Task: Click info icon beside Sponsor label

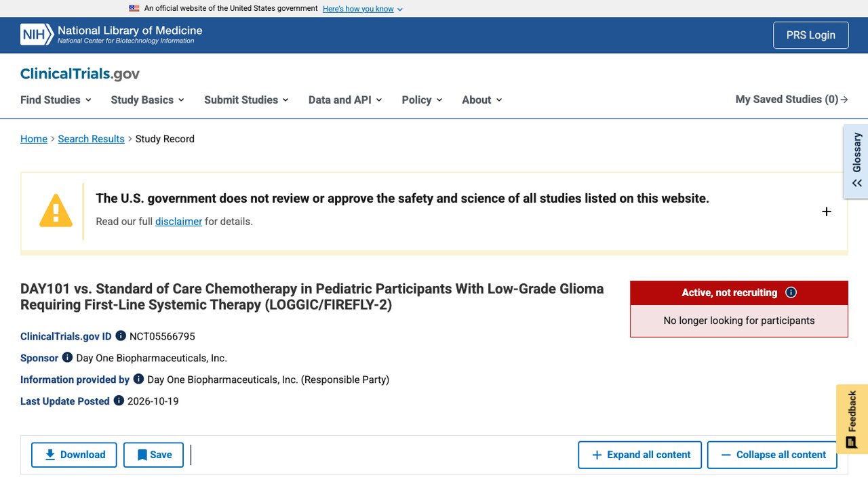Action: [x=67, y=357]
